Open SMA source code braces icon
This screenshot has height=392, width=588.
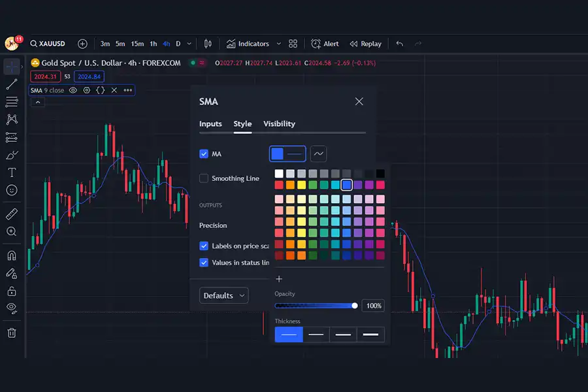(101, 90)
